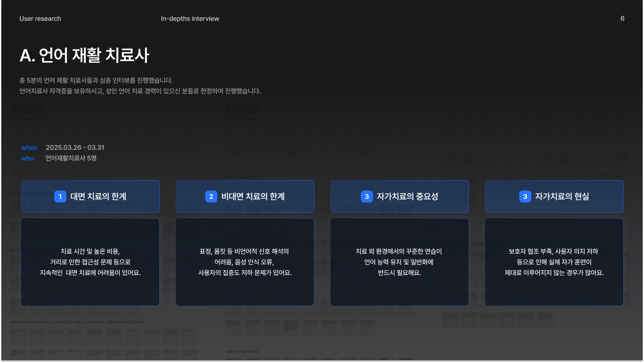Image resolution: width=644 pixels, height=363 pixels.
Task: Click the number 2 badge icon
Action: point(211,197)
